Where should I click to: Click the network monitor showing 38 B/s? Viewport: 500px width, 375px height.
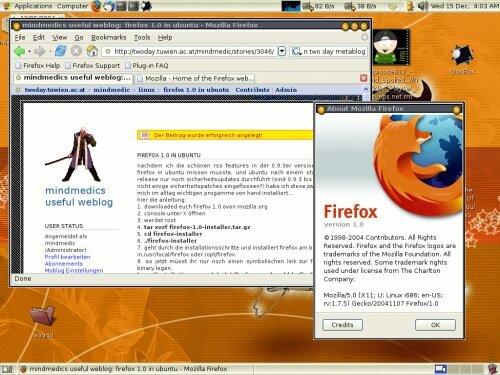click(x=360, y=6)
